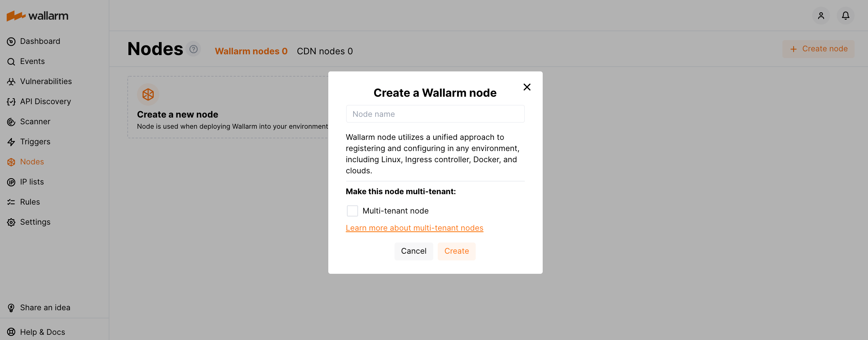Cancel the node creation dialog
This screenshot has height=340, width=868.
(x=414, y=251)
